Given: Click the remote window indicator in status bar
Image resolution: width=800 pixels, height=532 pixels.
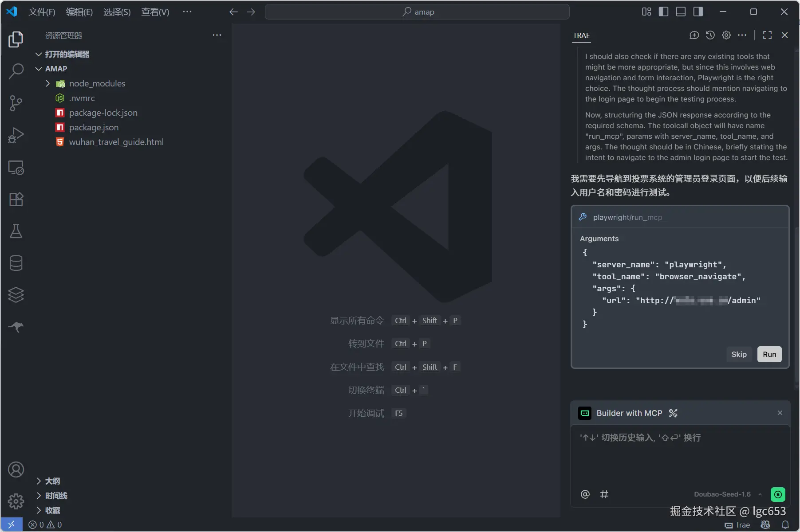Looking at the screenshot, I should (x=12, y=524).
